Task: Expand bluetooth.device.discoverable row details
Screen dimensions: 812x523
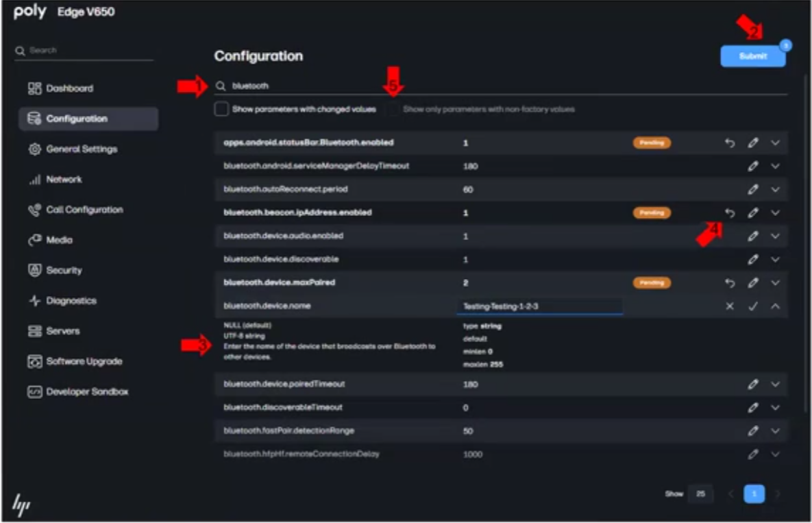Action: click(x=775, y=259)
